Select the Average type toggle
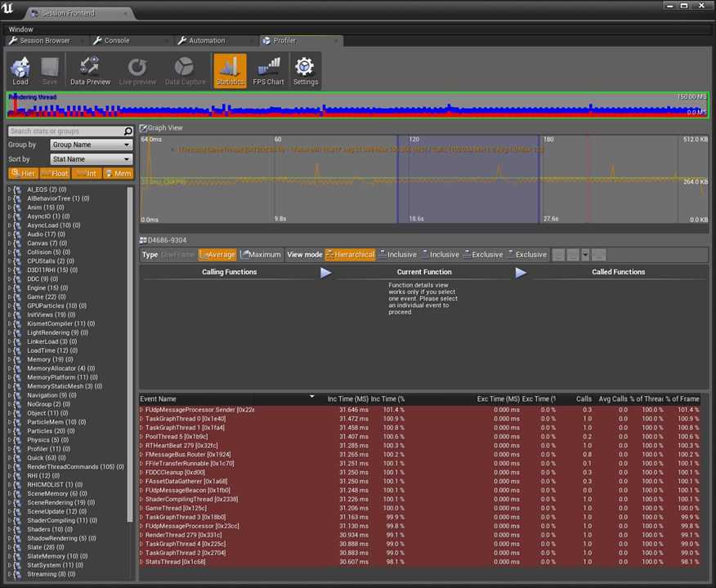 coord(217,255)
